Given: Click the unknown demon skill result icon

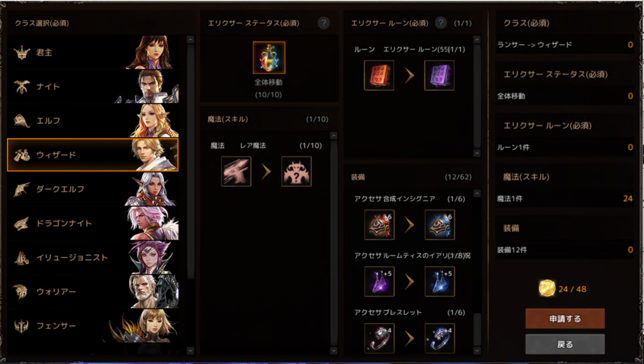Looking at the screenshot, I should coord(296,172).
